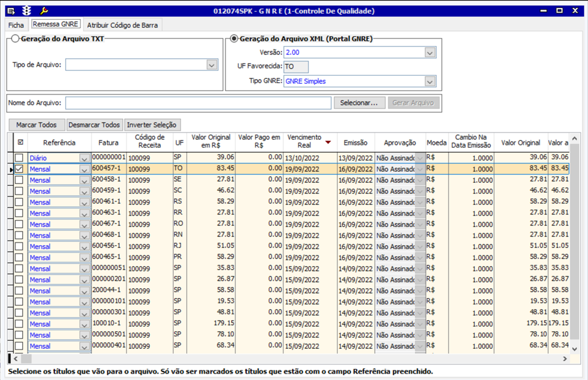
Task: Expand the Tipo GNRE combo box
Action: [430, 82]
